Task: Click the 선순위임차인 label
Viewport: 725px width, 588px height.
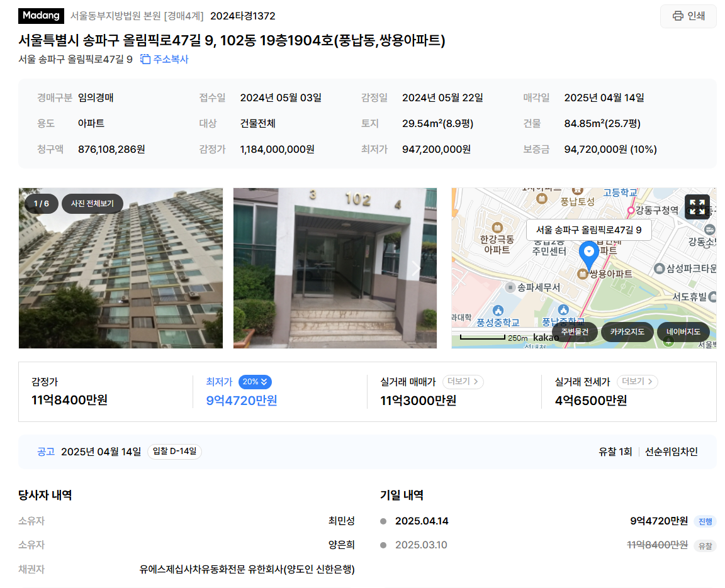Action: click(671, 452)
